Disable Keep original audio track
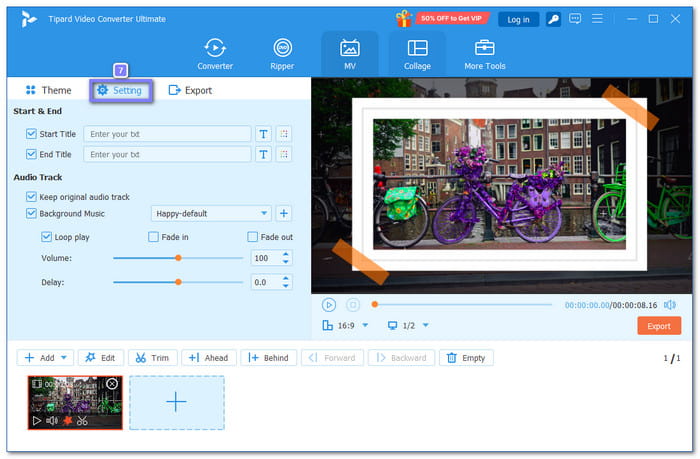Screen dimensions: 700x459 click(32, 197)
